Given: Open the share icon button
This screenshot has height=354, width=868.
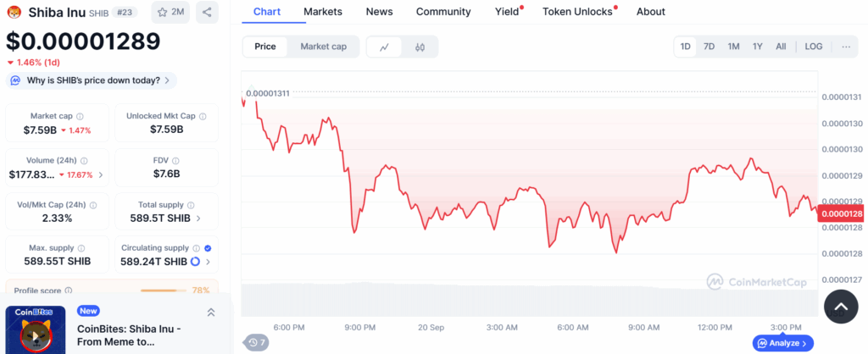Looking at the screenshot, I should click(x=207, y=12).
